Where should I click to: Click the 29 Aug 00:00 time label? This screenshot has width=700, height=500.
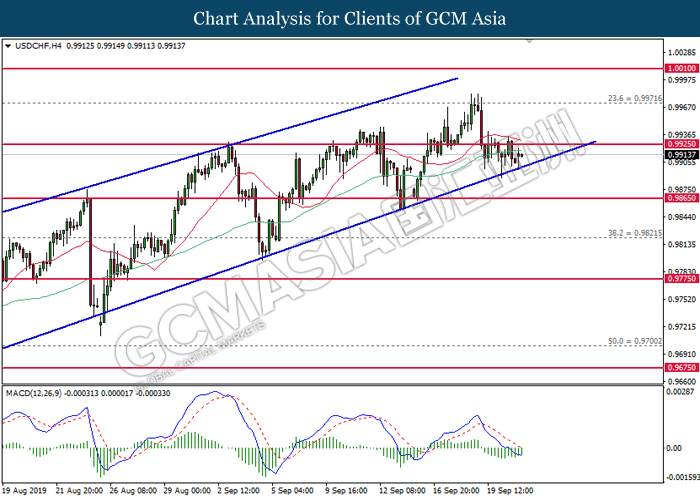click(x=187, y=491)
